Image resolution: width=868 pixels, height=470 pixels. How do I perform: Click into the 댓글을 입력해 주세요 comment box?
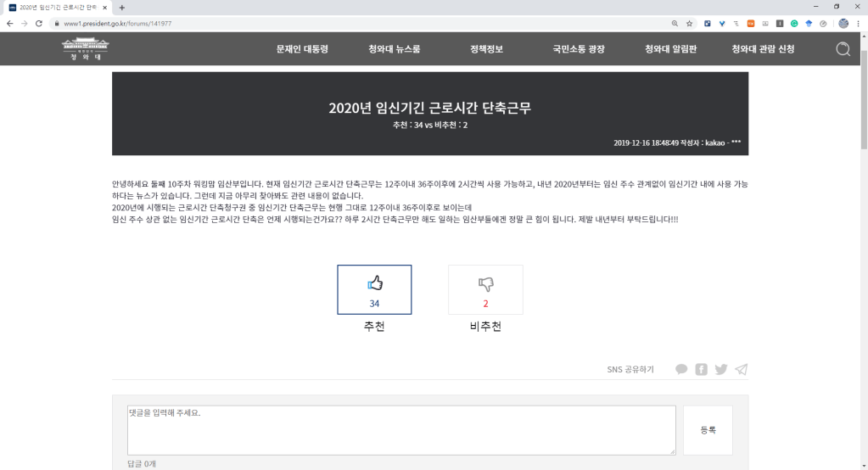click(x=400, y=429)
